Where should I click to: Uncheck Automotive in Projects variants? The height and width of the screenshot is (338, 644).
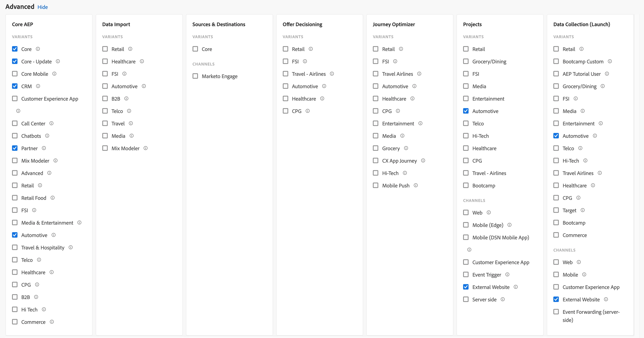(466, 111)
